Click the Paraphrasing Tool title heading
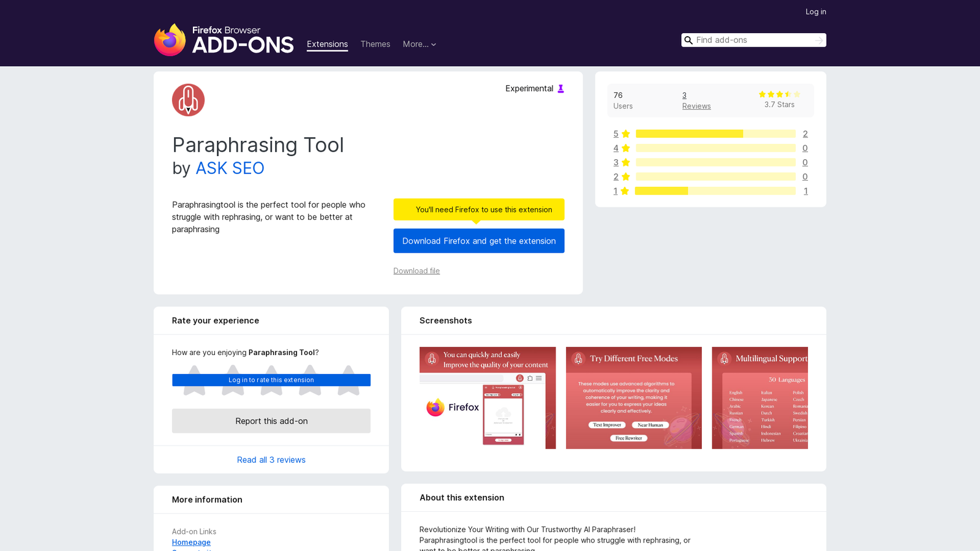This screenshot has width=980, height=551. click(x=258, y=145)
